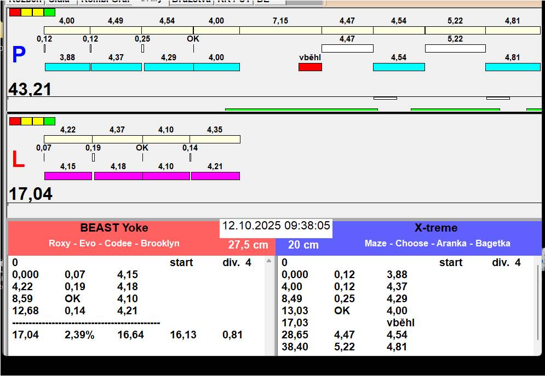
Task: Select the magenta 4,21 bar in lane L
Action: [215, 176]
